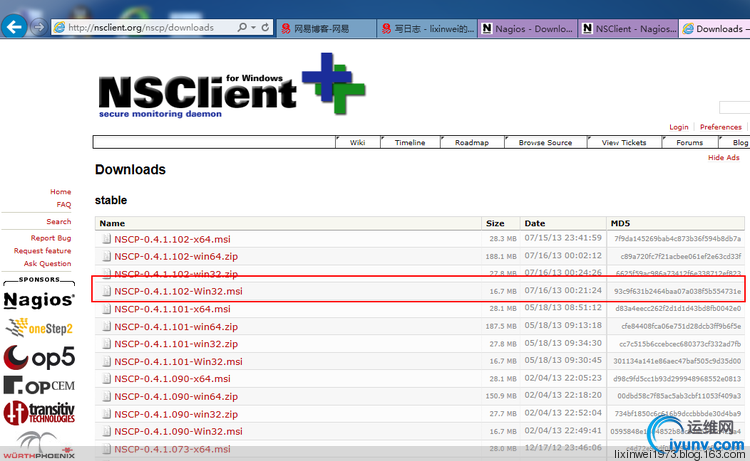
Task: Open the address bar dropdown arrow
Action: click(254, 27)
